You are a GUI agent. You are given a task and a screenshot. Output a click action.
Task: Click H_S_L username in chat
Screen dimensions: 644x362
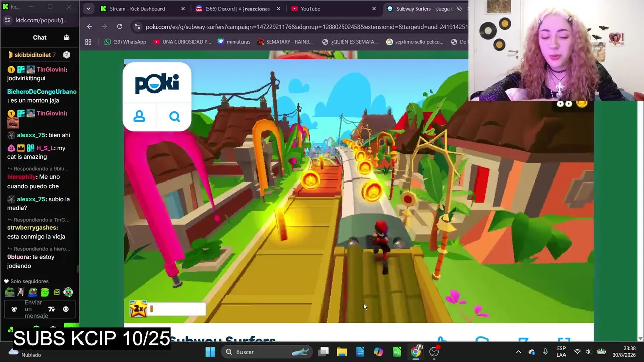(45, 148)
